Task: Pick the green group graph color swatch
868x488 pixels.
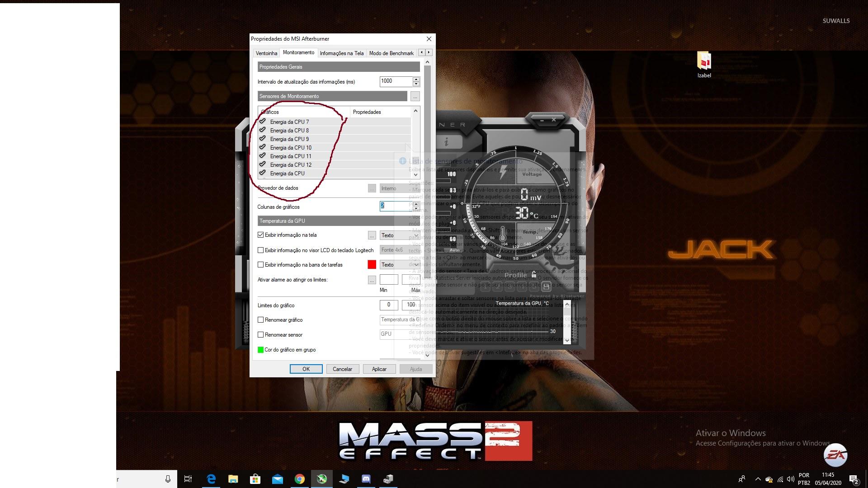Action: pyautogui.click(x=260, y=350)
